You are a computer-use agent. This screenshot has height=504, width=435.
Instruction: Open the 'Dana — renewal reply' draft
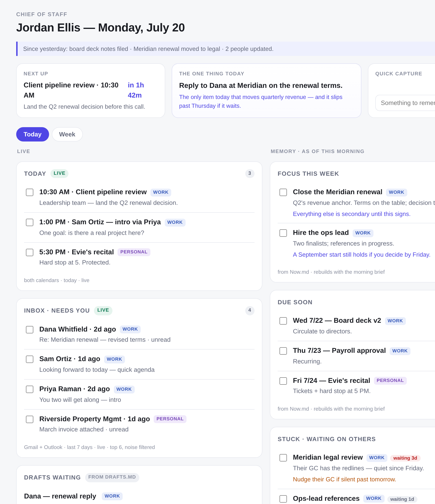pyautogui.click(x=60, y=496)
